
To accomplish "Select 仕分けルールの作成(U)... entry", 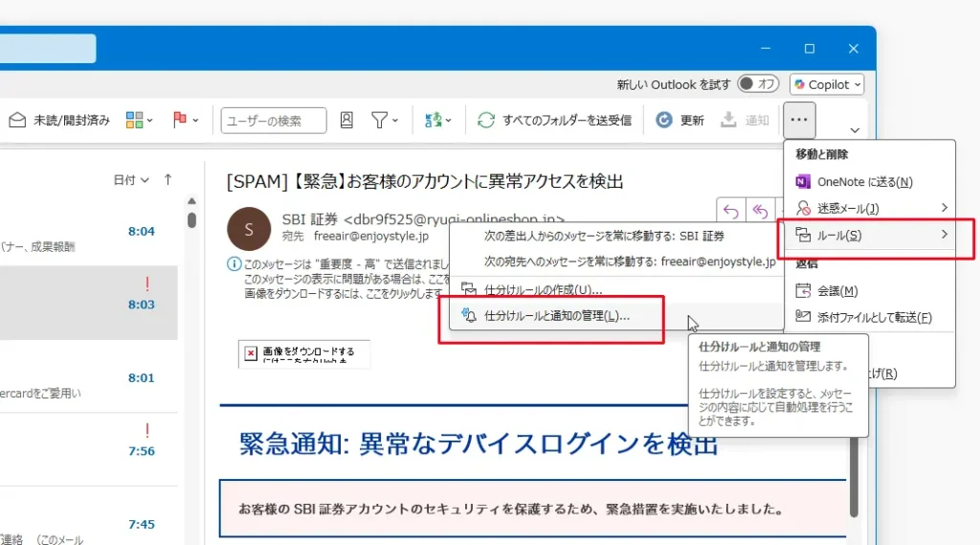I will (x=616, y=289).
